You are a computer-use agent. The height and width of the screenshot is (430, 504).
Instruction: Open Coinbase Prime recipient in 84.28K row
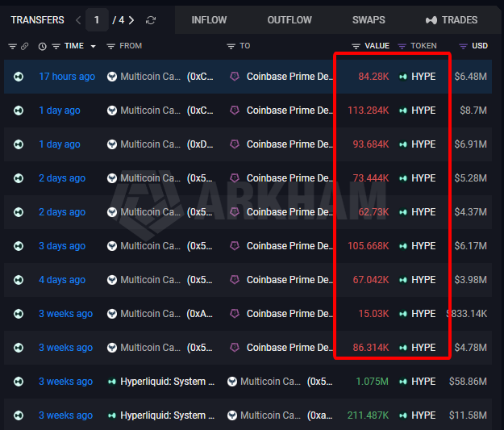tap(289, 77)
